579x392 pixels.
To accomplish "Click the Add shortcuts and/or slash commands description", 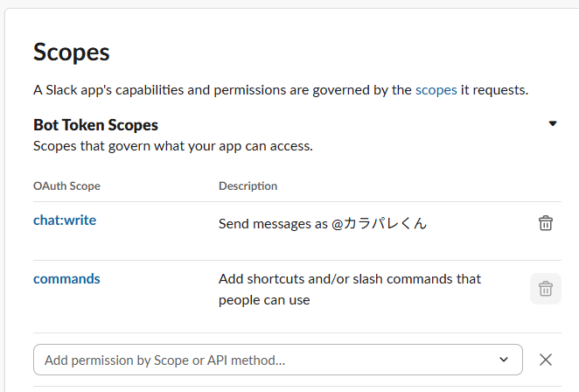I will 349,279.
